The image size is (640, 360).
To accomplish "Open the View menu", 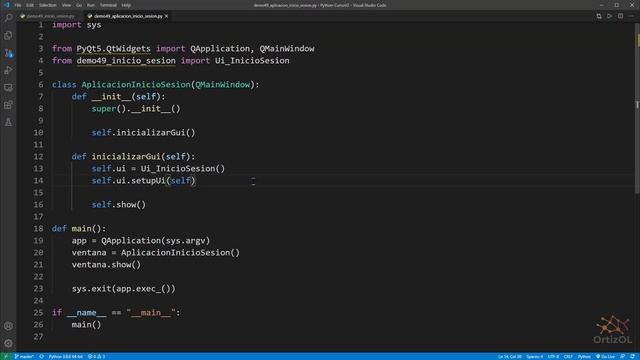I will tap(66, 5).
